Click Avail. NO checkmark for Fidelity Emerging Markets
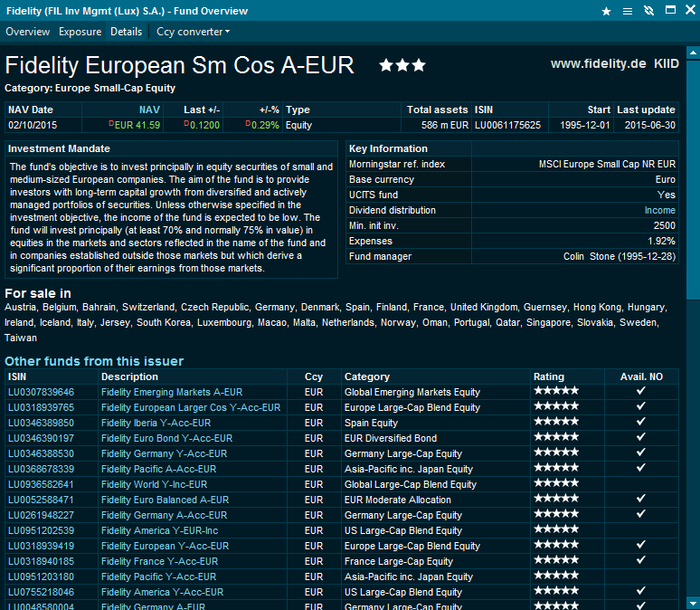Screen dimensions: 700x610 (641, 391)
